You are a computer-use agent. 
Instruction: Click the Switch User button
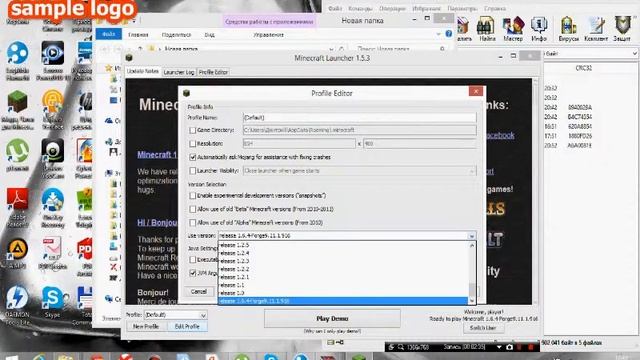[x=483, y=328]
